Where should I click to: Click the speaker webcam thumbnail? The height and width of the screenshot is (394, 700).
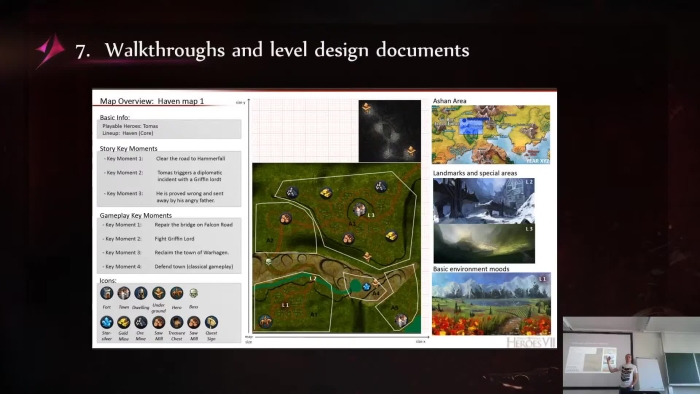[x=631, y=355]
